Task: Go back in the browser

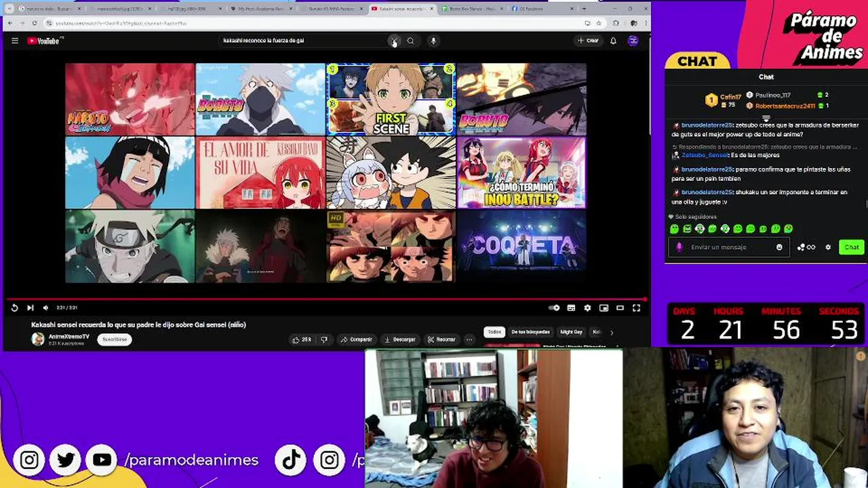Action: pos(9,23)
